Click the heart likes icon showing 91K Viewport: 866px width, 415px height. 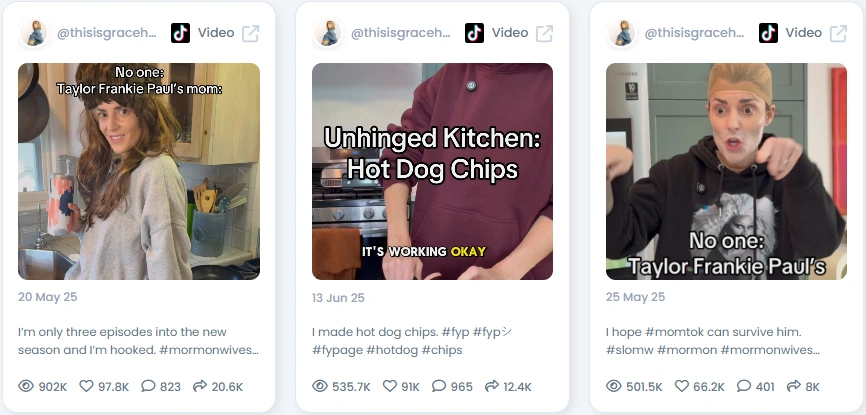point(390,386)
